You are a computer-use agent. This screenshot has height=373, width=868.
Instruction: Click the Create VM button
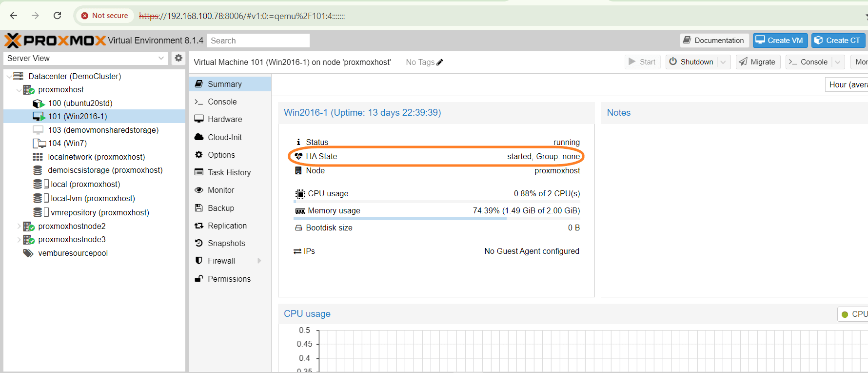780,41
